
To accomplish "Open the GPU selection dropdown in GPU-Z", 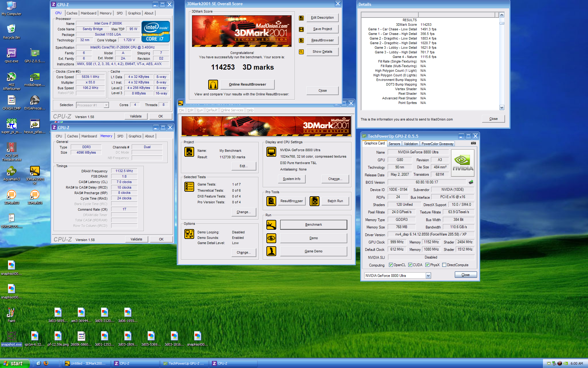I will (x=428, y=276).
